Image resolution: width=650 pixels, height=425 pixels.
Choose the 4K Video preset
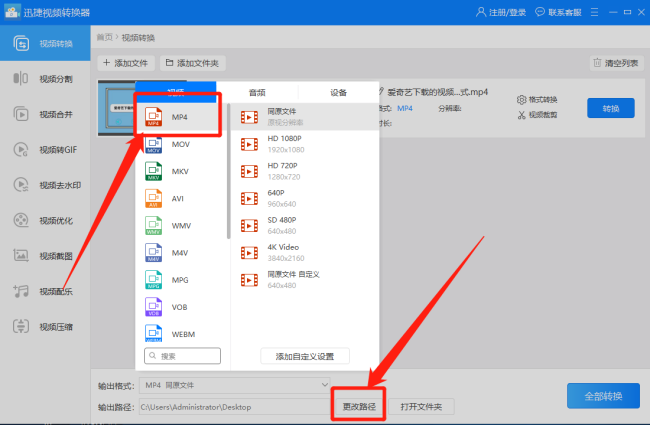[305, 253]
